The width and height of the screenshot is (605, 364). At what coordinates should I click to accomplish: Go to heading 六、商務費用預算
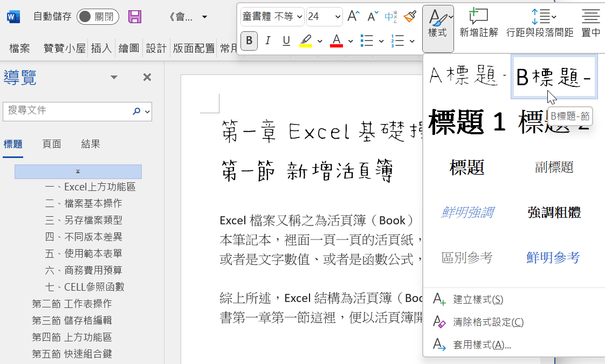tap(84, 270)
